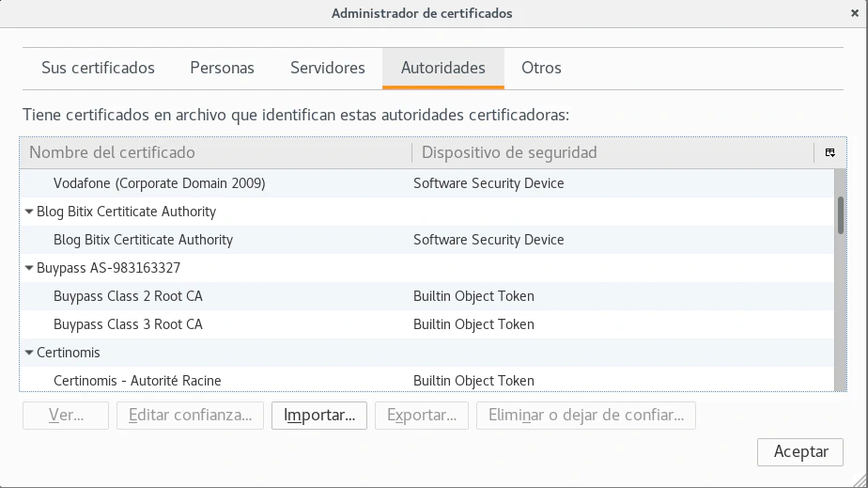Select the Autoridades tab
This screenshot has width=868, height=488.
[442, 68]
